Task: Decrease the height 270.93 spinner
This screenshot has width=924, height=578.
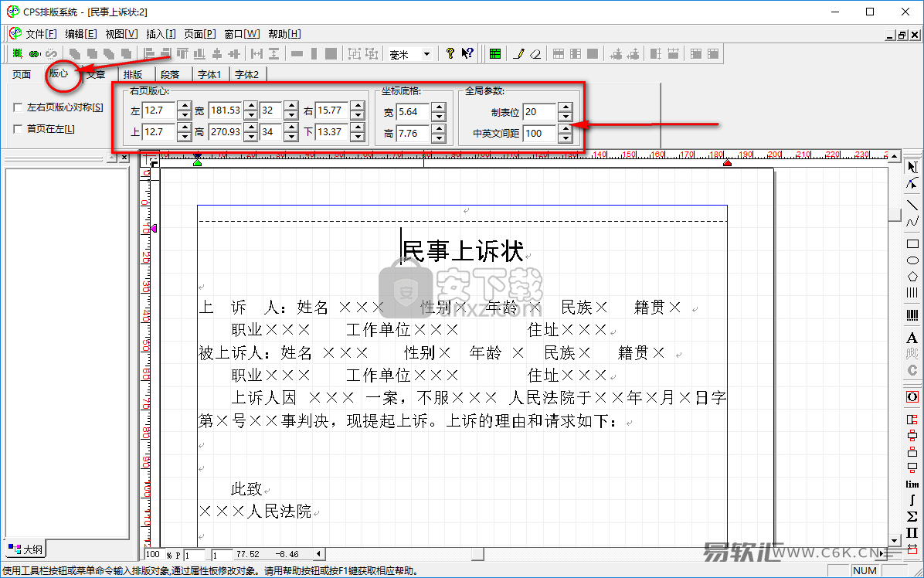Action: (x=251, y=137)
